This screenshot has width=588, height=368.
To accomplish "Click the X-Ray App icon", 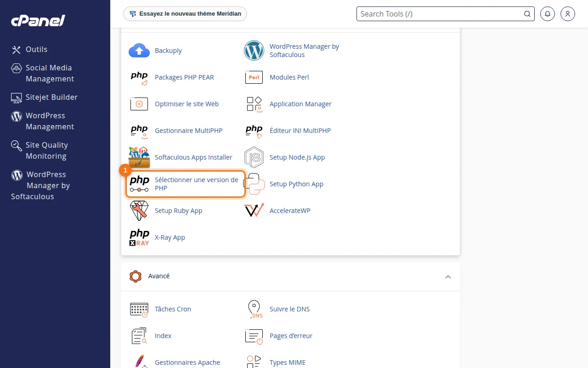I will pyautogui.click(x=139, y=237).
